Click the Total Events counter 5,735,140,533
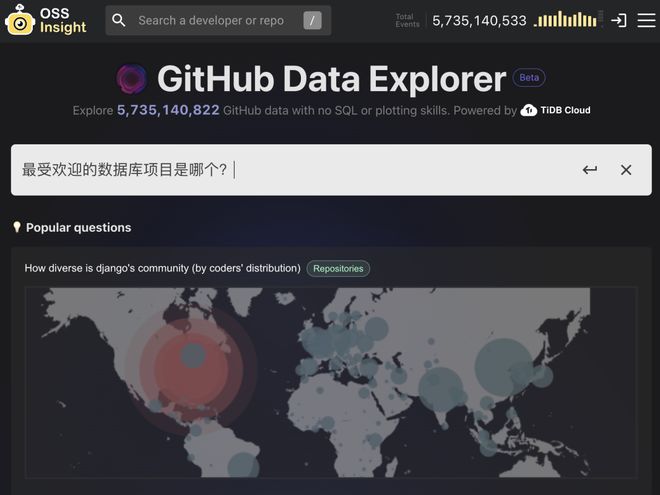Viewport: 660px width, 495px height. (x=479, y=20)
